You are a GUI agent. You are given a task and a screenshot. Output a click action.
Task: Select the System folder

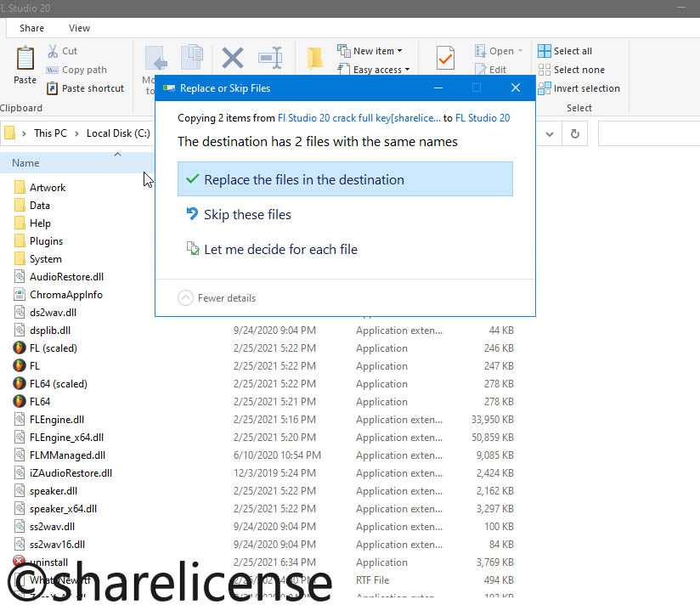(x=46, y=259)
